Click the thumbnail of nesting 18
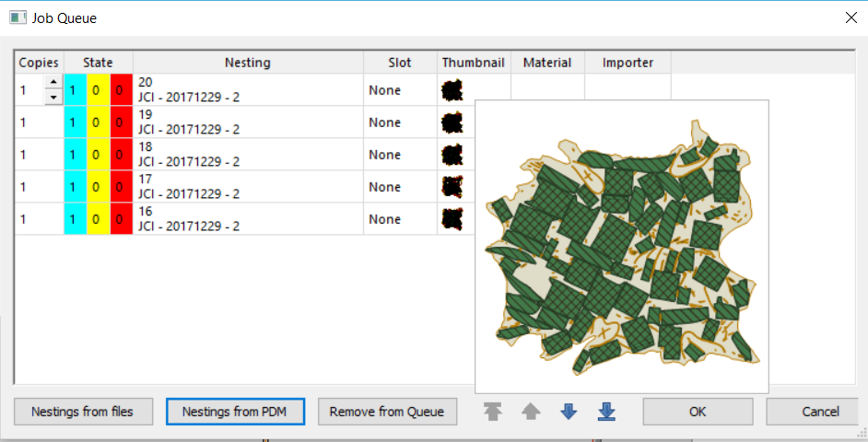 coord(452,155)
